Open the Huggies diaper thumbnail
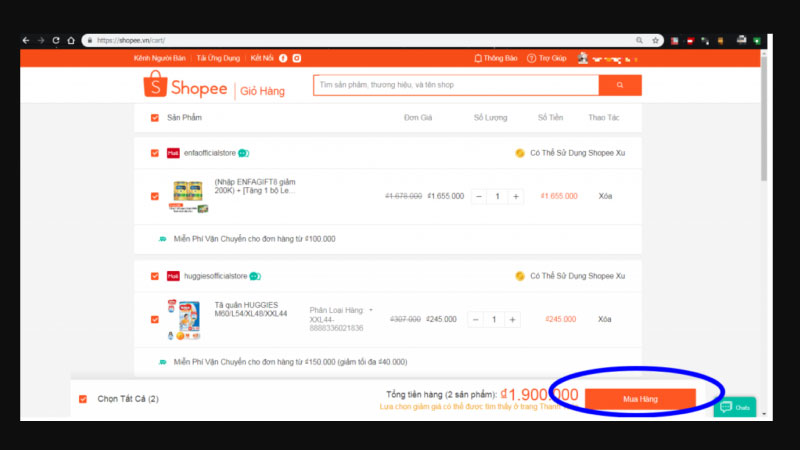The height and width of the screenshot is (450, 800). tap(185, 319)
